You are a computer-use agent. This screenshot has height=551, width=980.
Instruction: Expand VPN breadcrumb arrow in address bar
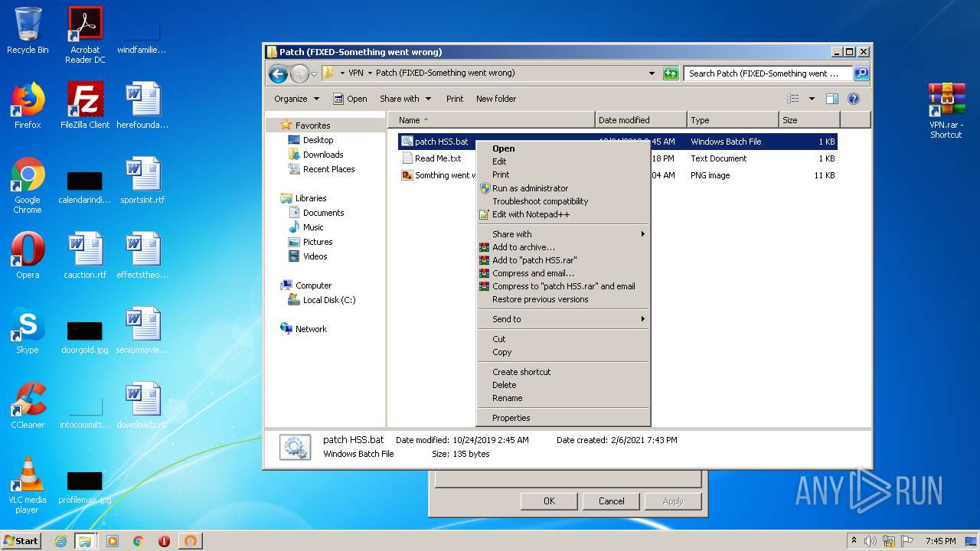370,73
